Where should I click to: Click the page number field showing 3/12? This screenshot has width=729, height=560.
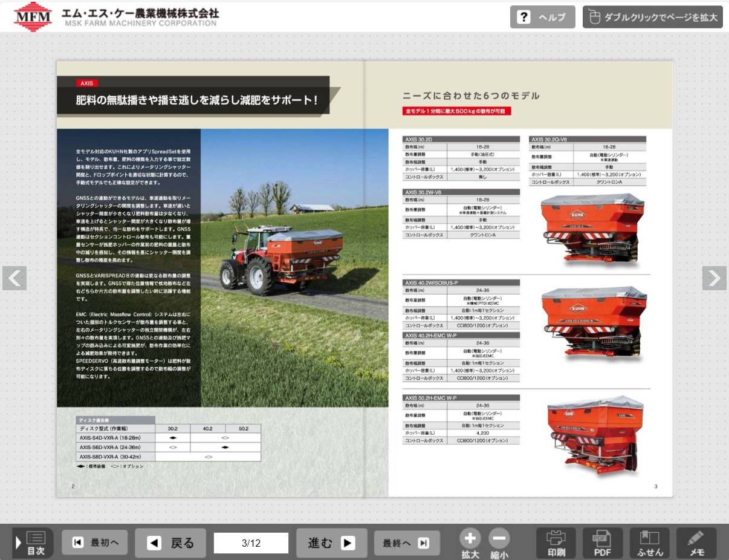[x=251, y=543]
